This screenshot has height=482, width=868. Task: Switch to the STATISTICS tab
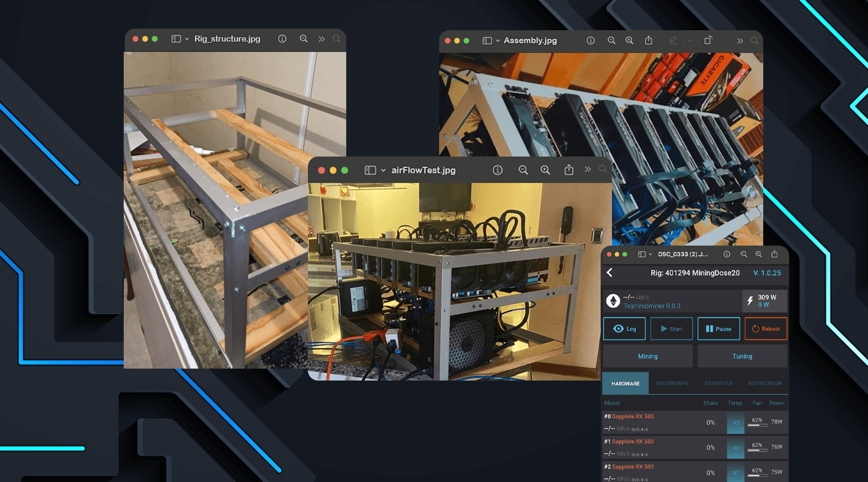click(718, 383)
